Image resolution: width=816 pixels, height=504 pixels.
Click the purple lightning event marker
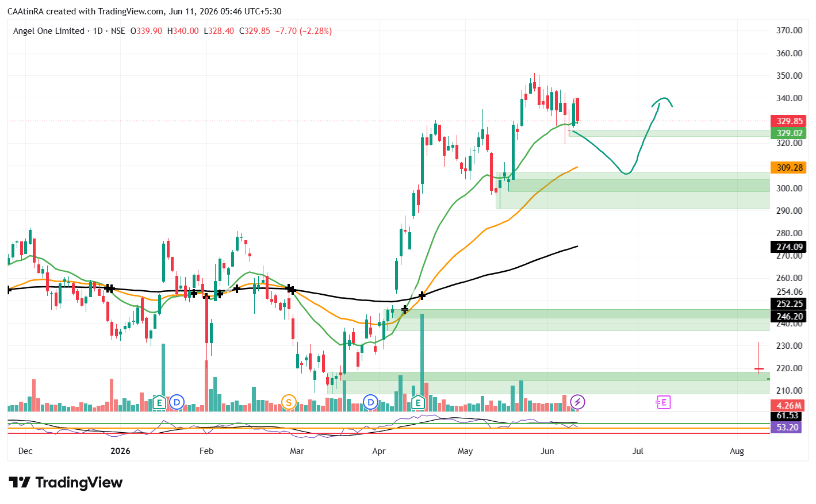(577, 402)
